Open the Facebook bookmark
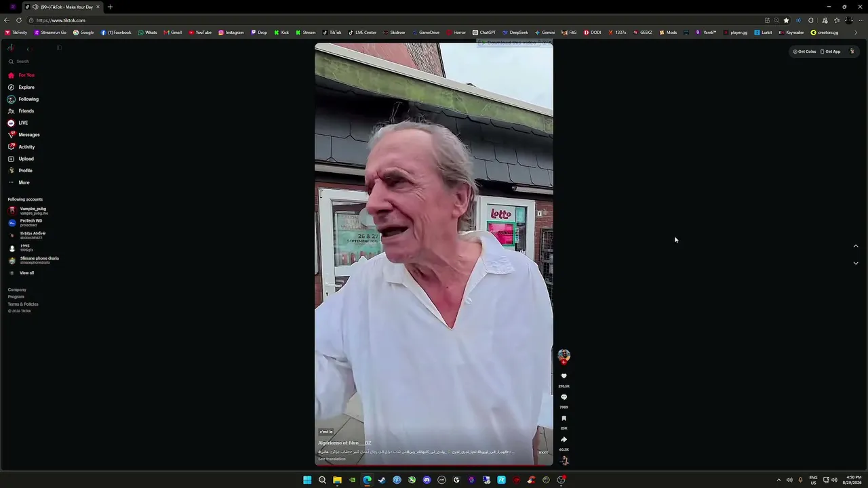Viewport: 868px width, 488px height. tap(116, 33)
